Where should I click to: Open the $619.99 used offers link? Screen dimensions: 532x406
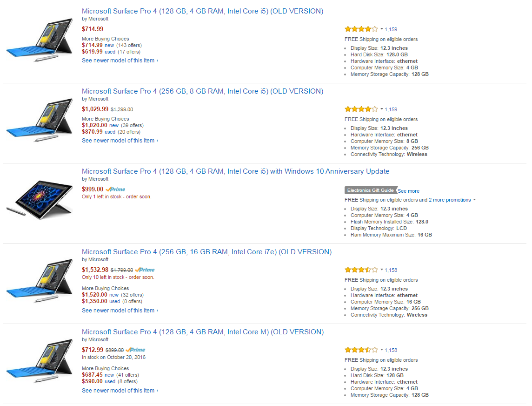(111, 52)
